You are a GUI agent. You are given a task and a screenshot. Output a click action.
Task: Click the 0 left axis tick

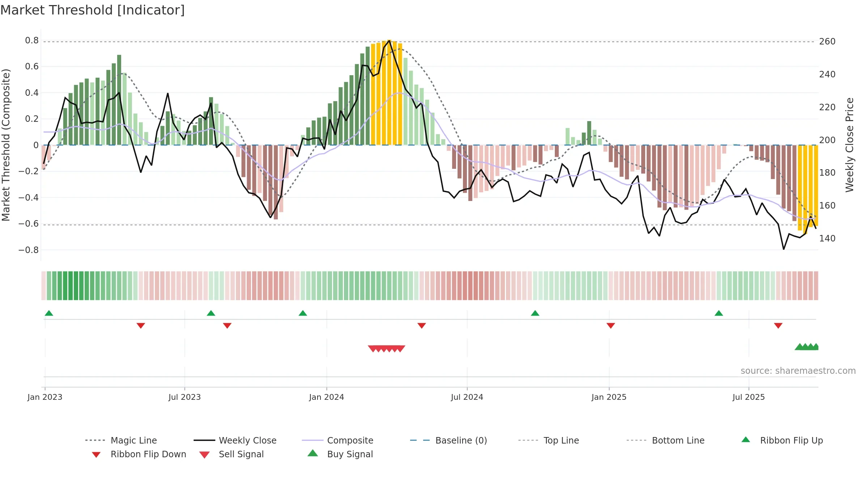coord(36,145)
